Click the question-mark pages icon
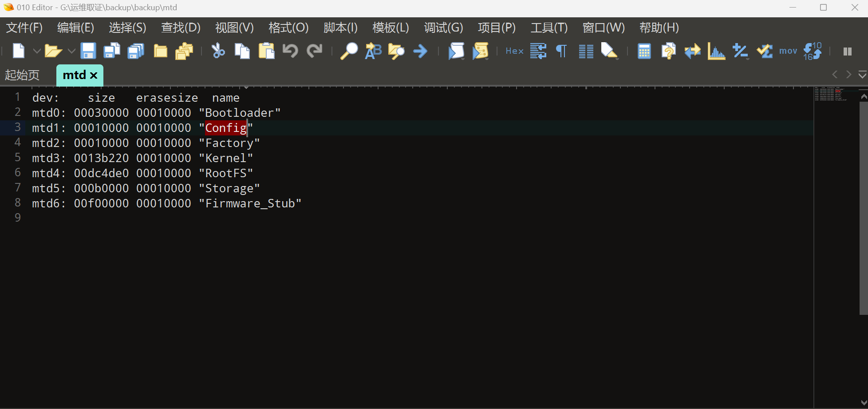 tap(668, 51)
